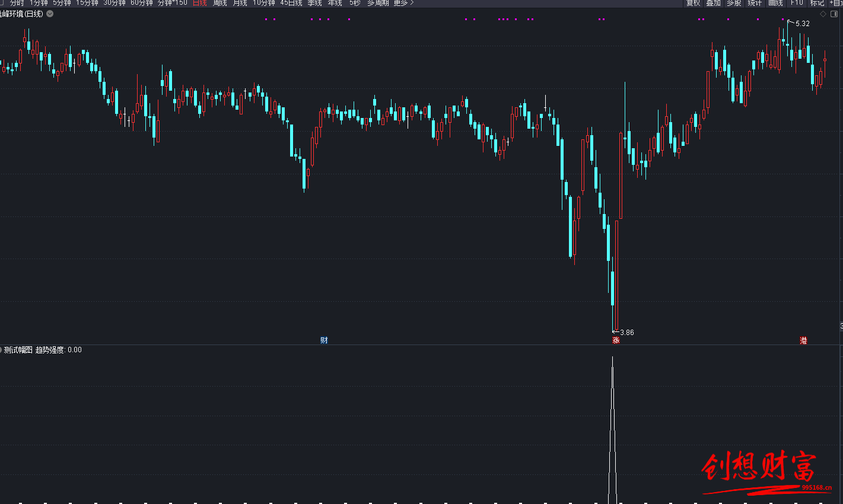843x504 pixels.
Task: Click the red 涨 limit-up marker
Action: pyautogui.click(x=616, y=340)
